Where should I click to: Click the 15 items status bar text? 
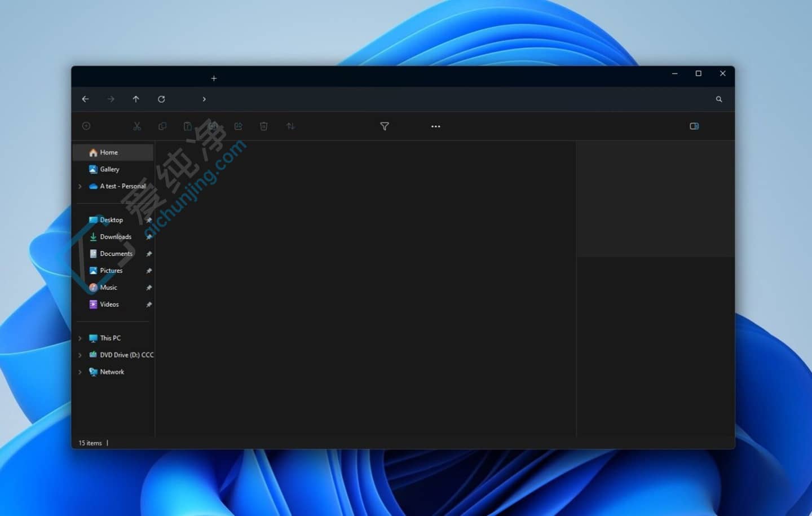click(90, 443)
